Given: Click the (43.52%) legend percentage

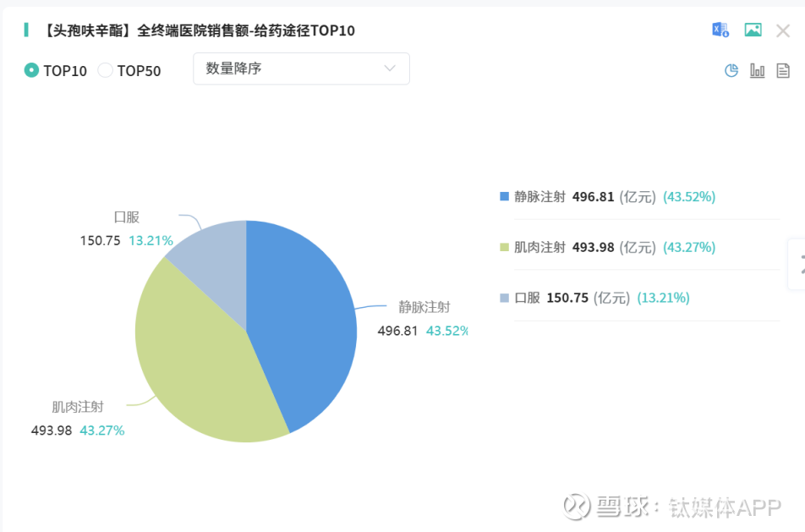Looking at the screenshot, I should [x=689, y=197].
